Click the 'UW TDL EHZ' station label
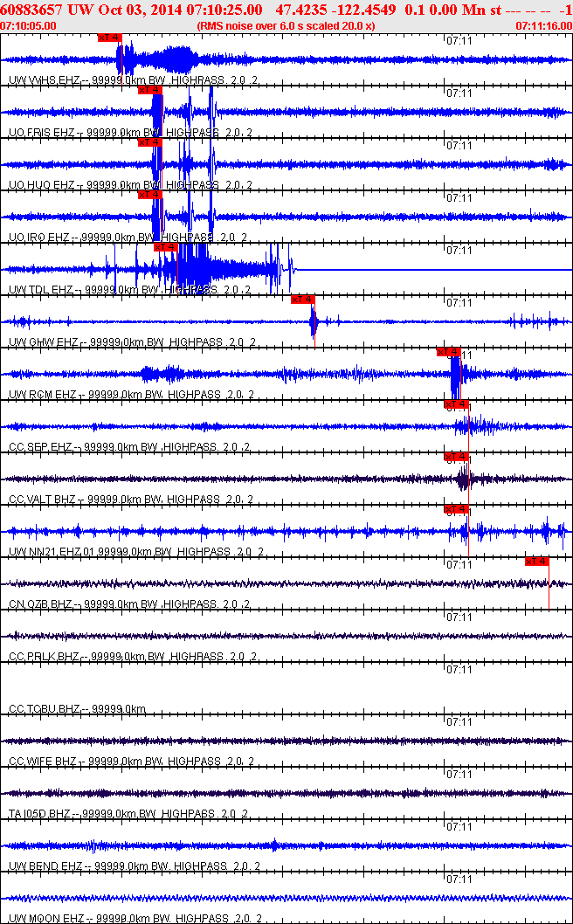 43,290
